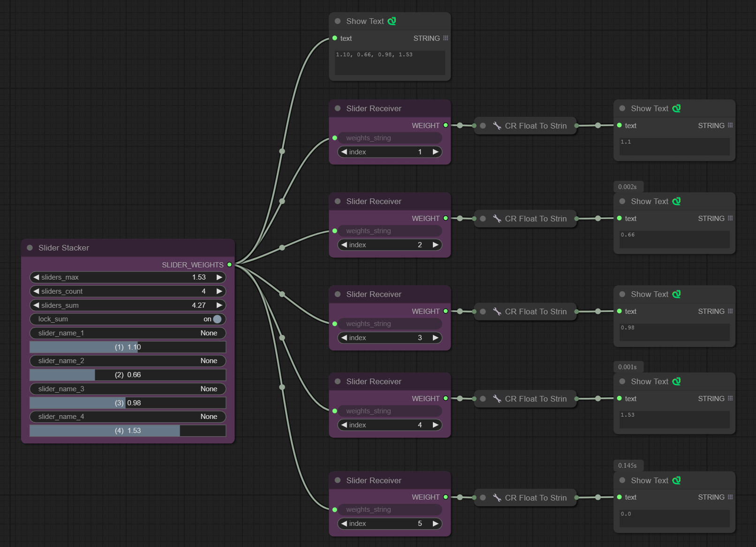The height and width of the screenshot is (547, 756).
Task: Click the '0.002s' execution time badge
Action: click(627, 187)
